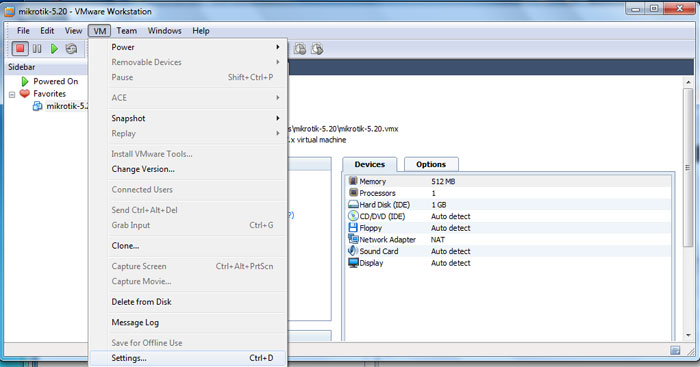The height and width of the screenshot is (367, 700).
Task: Click Capture Screen menu item
Action: coord(188,266)
